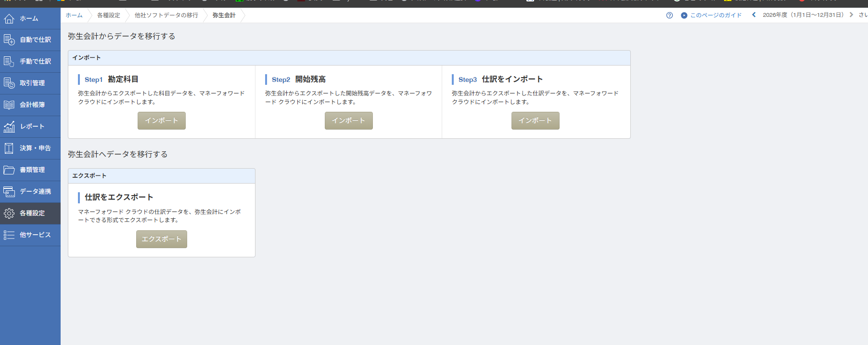Click 仕訳をエクスポート heading

coord(119,197)
